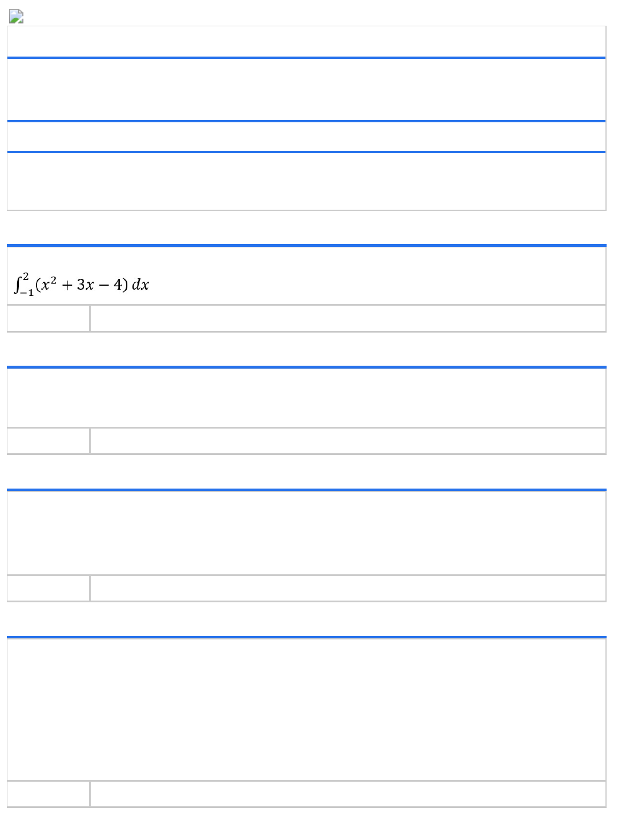The image size is (634, 840).
Task: Click the broken image icon
Action: tap(16, 17)
